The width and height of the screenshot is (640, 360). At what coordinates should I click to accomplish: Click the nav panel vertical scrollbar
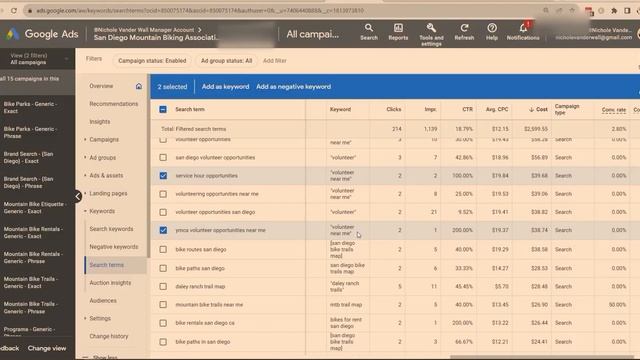[x=149, y=167]
